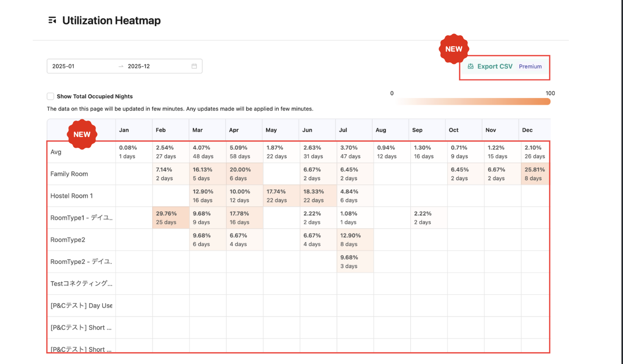Click Family Room March cell 16.13%
This screenshot has width=623, height=364.
pyautogui.click(x=207, y=174)
